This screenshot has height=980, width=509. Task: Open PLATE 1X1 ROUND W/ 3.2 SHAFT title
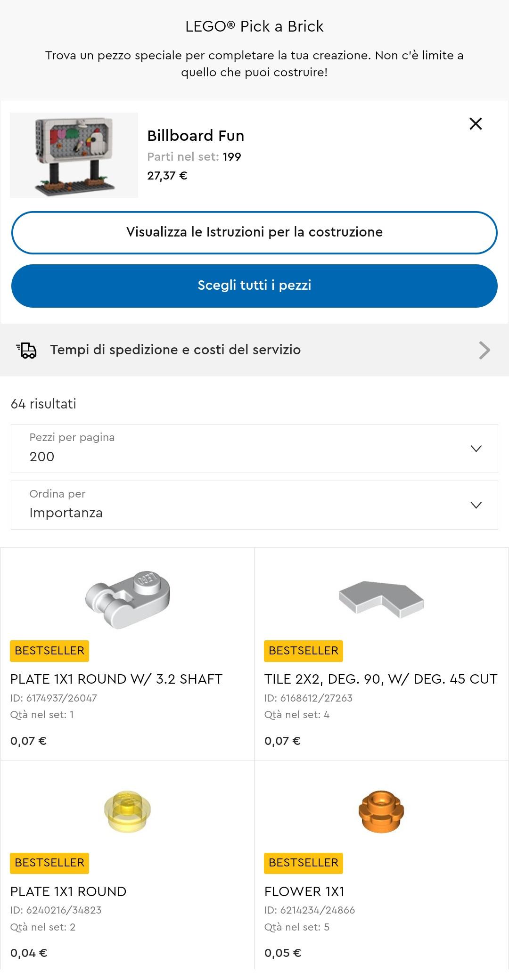click(116, 679)
